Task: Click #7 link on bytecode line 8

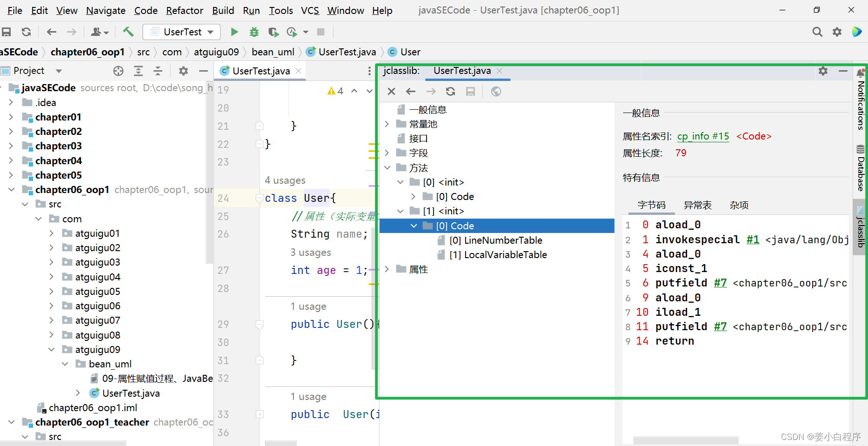Action: (x=721, y=326)
